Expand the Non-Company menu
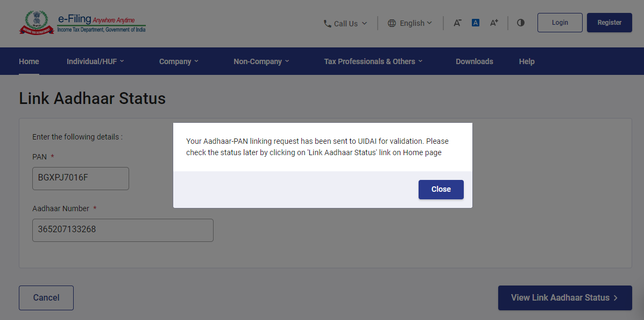The height and width of the screenshot is (320, 644). click(261, 61)
